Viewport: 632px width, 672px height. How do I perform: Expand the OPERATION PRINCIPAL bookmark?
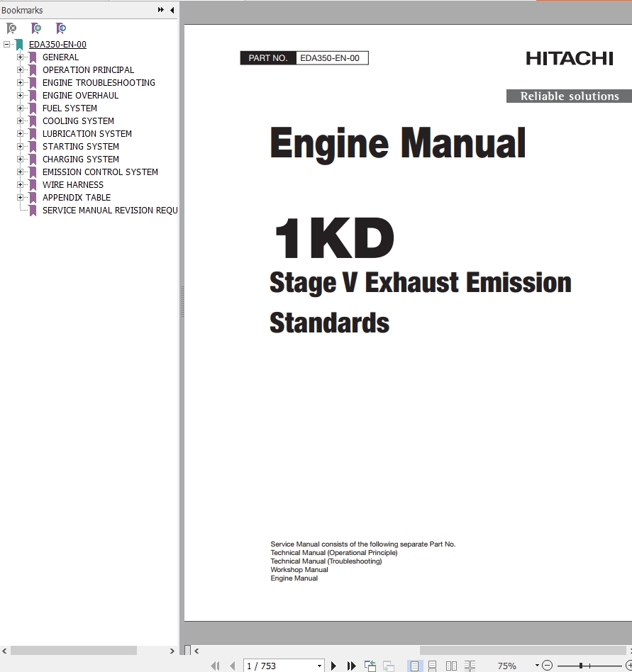tap(20, 70)
